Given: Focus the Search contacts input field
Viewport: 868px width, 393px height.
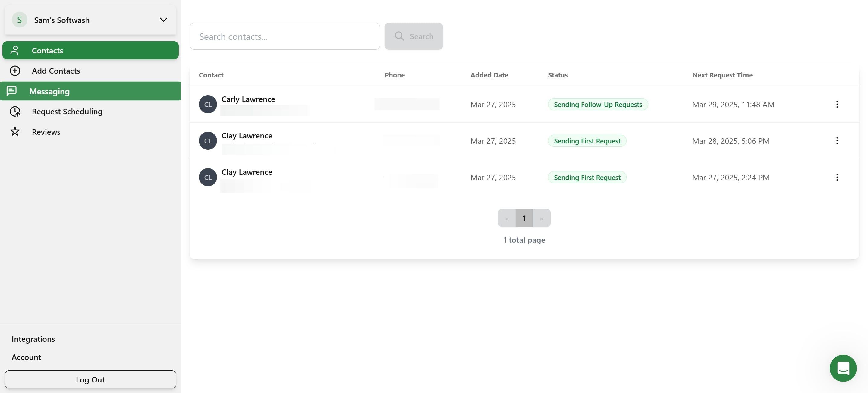Looking at the screenshot, I should click(285, 36).
